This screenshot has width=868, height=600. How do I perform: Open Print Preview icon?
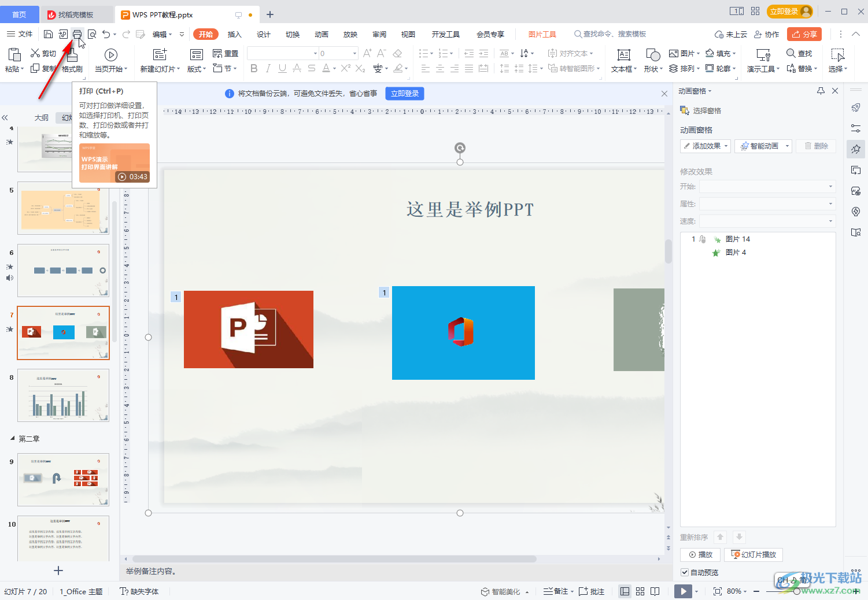tap(91, 34)
